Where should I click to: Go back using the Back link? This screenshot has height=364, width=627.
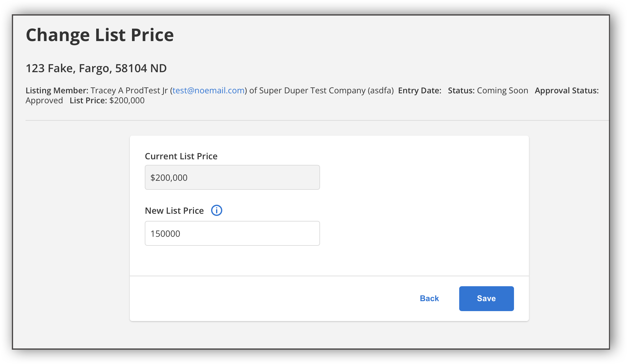(x=429, y=298)
